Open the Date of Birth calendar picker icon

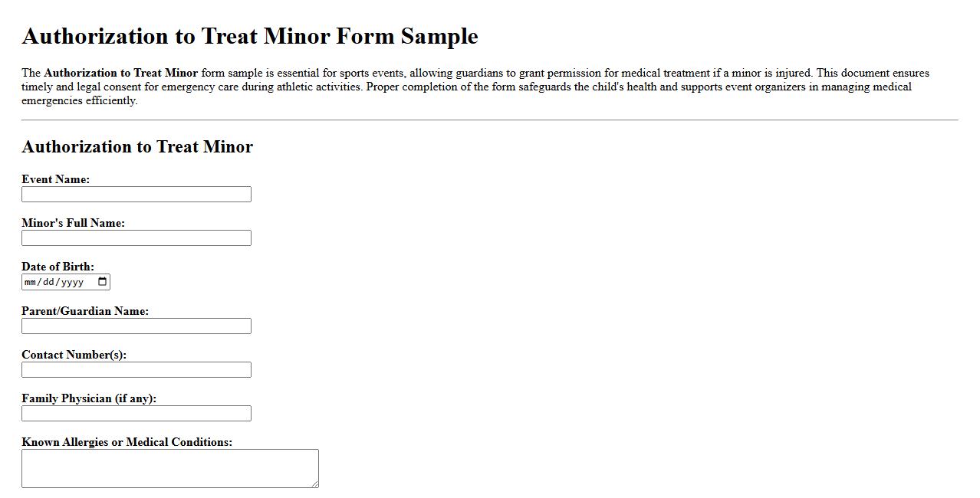[102, 281]
